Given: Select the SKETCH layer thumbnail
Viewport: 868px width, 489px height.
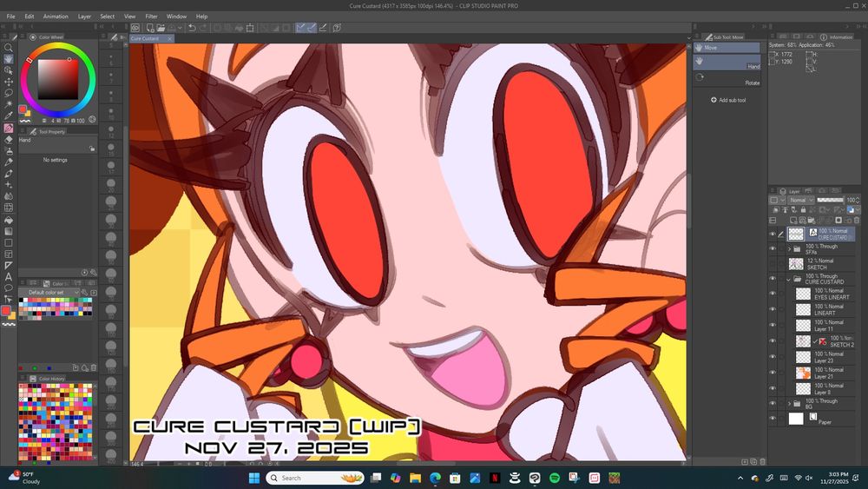Looking at the screenshot, I should 796,263.
